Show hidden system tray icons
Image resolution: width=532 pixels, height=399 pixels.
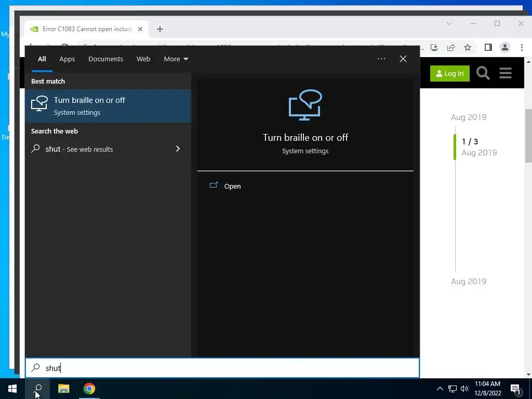coord(440,389)
